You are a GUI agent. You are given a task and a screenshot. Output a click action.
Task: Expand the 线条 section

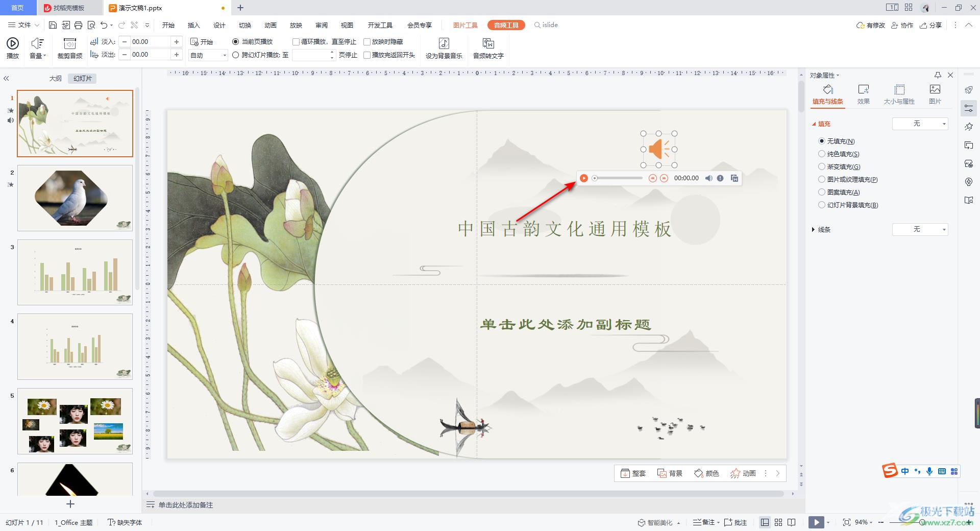[813, 230]
